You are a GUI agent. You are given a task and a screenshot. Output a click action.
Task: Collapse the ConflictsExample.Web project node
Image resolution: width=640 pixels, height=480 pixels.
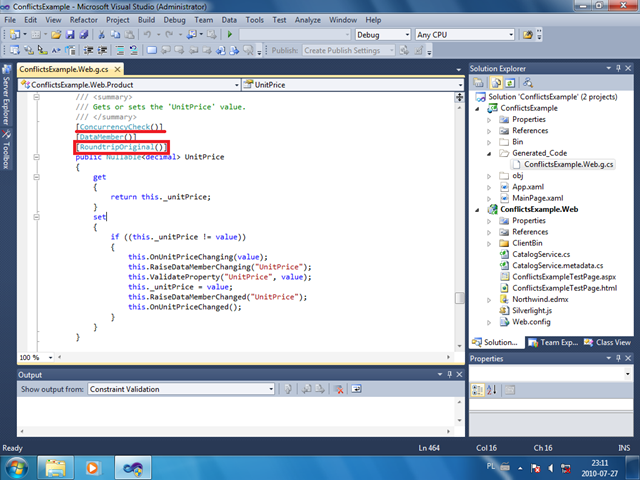477,210
